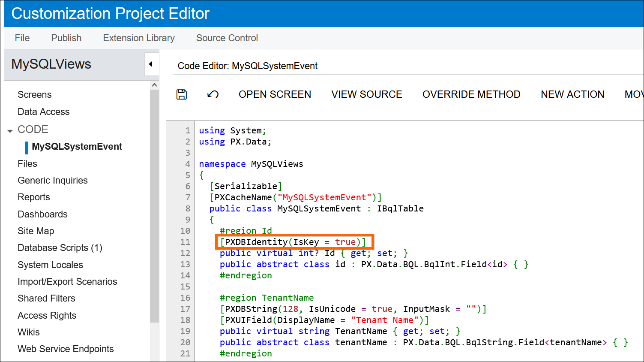Collapse the MySQLViews navigation panel arrow

(x=151, y=64)
